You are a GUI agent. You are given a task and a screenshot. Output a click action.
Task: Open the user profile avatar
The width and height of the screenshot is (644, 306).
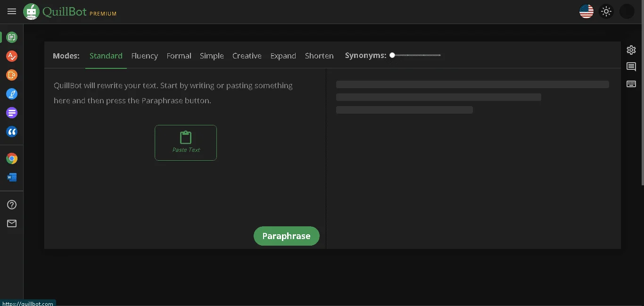point(627,11)
